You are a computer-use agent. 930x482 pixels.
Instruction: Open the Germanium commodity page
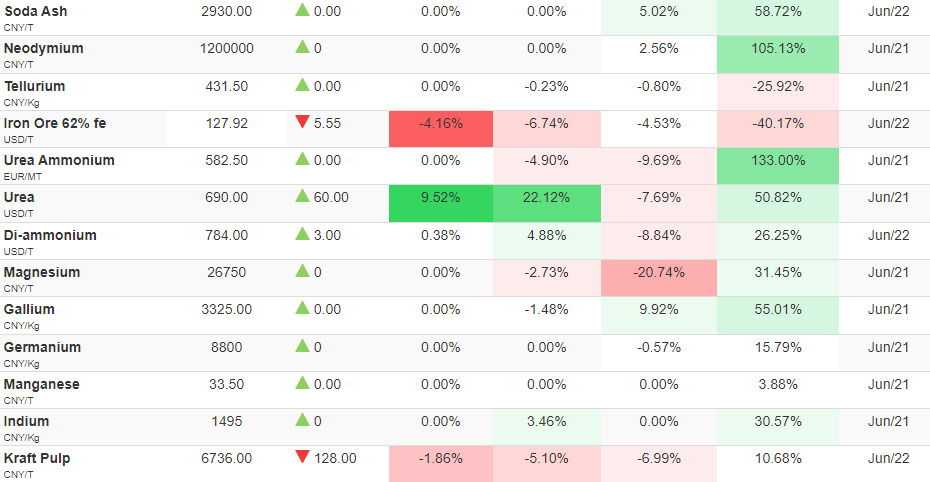click(42, 347)
